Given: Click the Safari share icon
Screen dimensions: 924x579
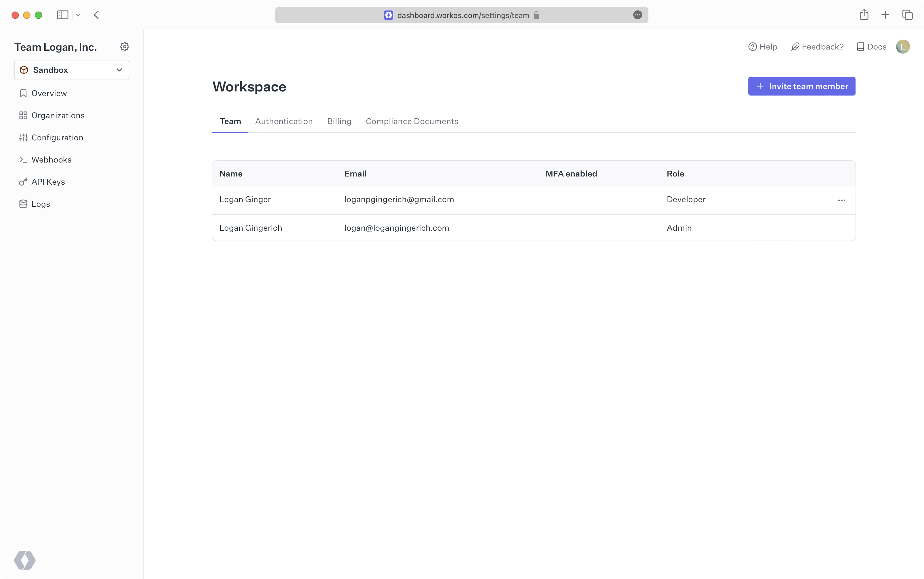Looking at the screenshot, I should pyautogui.click(x=864, y=15).
